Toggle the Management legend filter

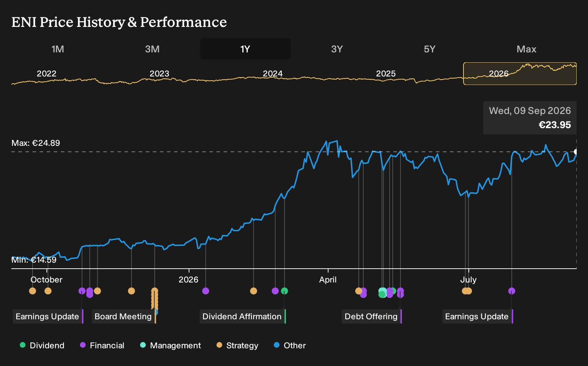171,345
